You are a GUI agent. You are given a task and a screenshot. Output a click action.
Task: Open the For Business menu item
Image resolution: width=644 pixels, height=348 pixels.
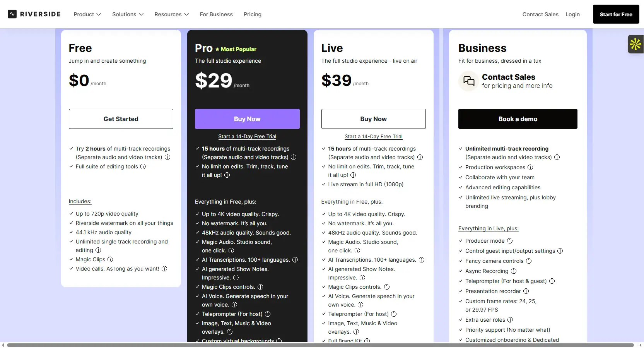point(216,14)
